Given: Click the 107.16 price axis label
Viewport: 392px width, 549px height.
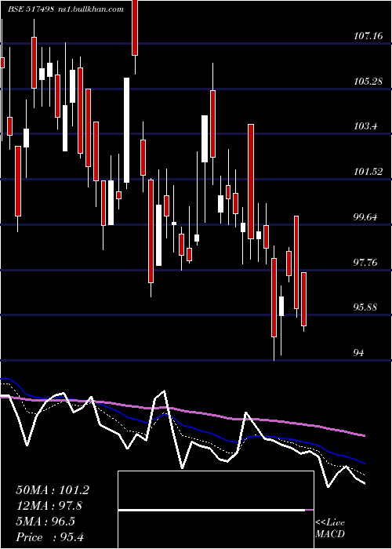Looking at the screenshot, I should coord(368,35).
